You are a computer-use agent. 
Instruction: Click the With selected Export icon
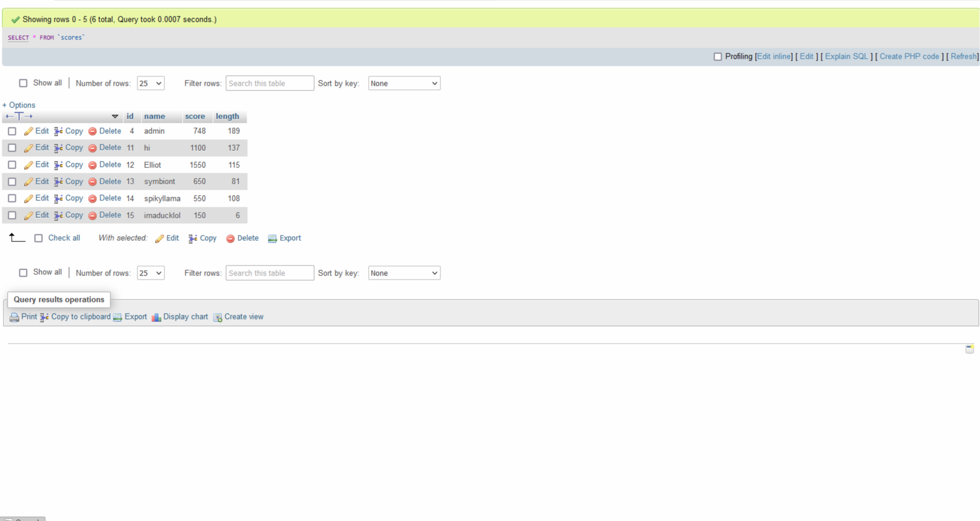tap(272, 238)
